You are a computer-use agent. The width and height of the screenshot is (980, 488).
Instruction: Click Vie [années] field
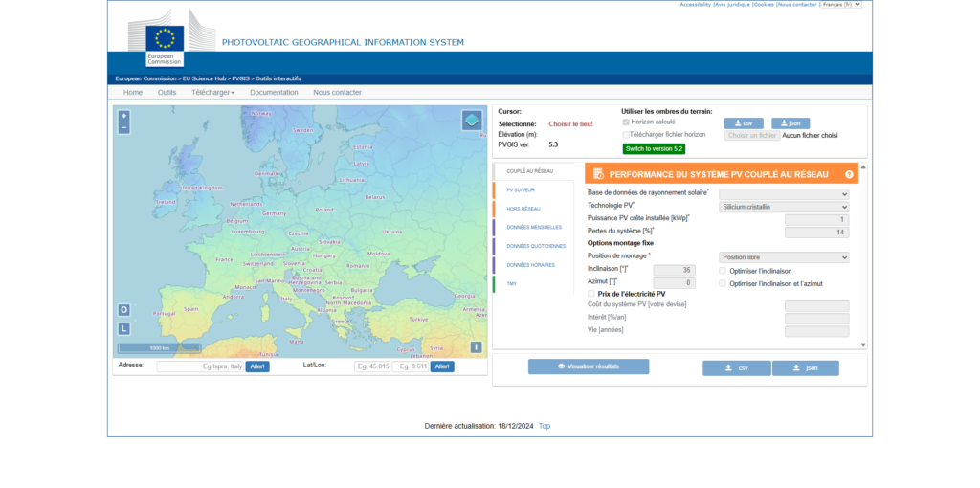[817, 331]
